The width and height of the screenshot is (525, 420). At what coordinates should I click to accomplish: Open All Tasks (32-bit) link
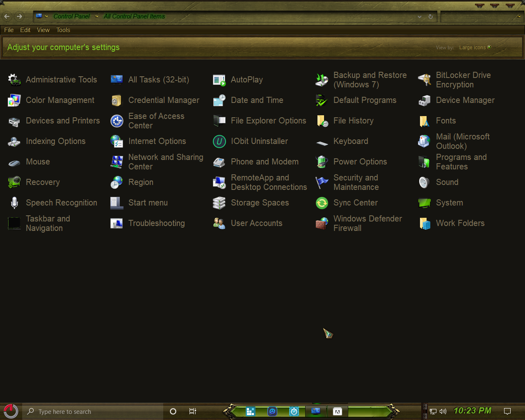[x=159, y=80]
